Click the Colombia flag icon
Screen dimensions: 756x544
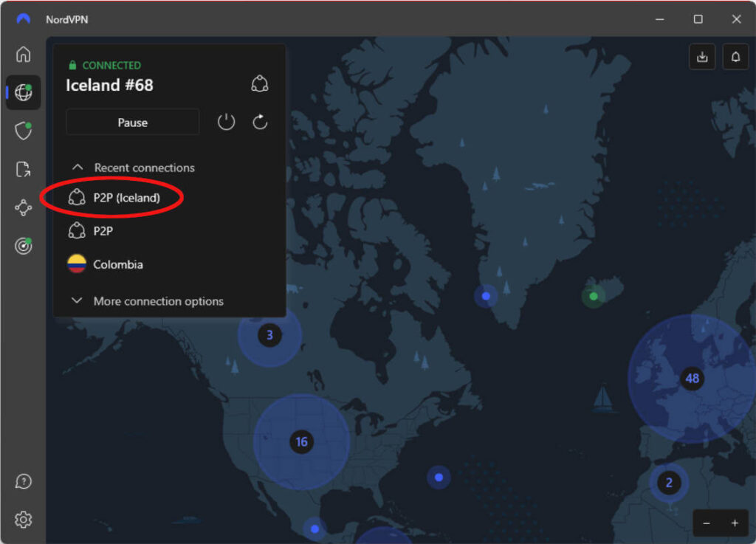coord(77,264)
